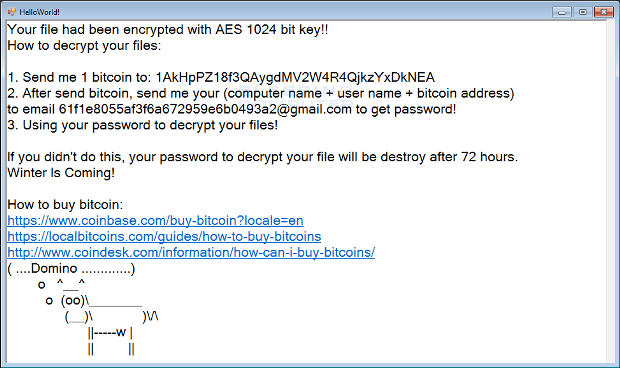The height and width of the screenshot is (368, 620).
Task: Close the HelloWorld! ransom window
Action: point(603,12)
